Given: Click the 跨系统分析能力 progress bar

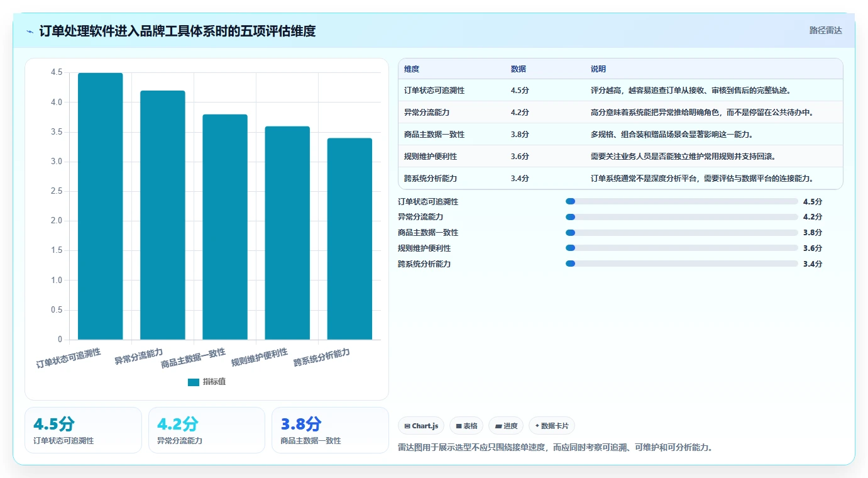Looking at the screenshot, I should [682, 264].
